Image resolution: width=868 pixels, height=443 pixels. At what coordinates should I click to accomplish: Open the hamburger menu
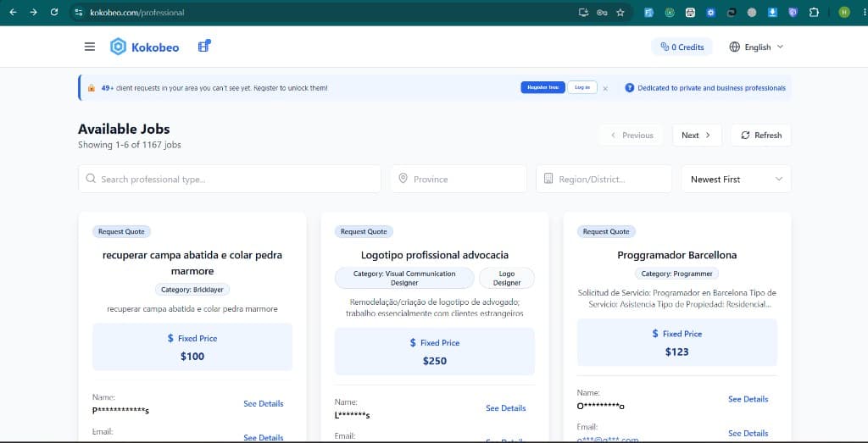(90, 47)
